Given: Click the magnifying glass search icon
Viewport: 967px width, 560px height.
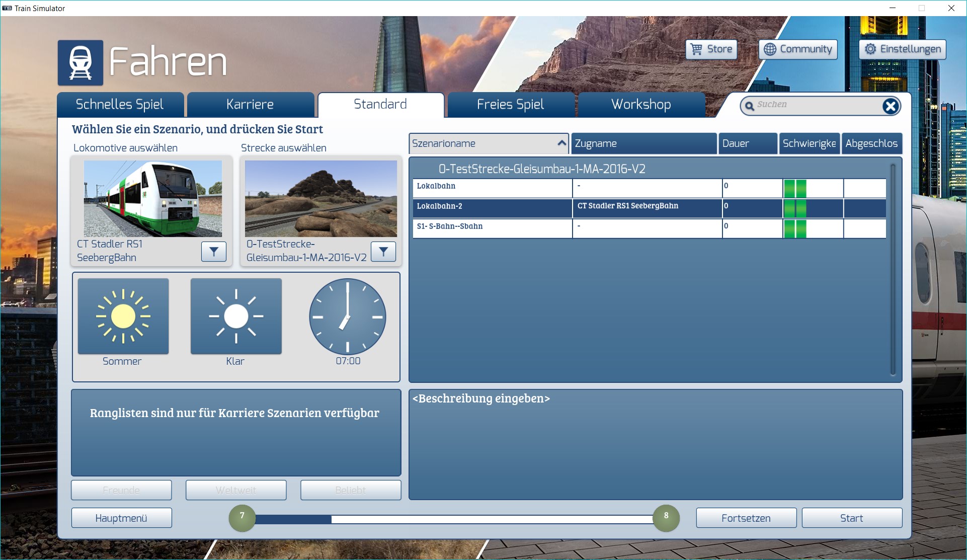Looking at the screenshot, I should (x=750, y=106).
